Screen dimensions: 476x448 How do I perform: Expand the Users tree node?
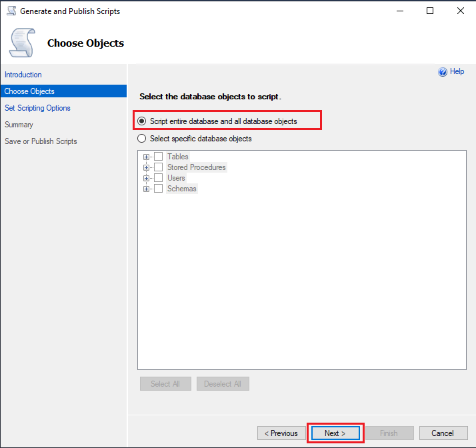[x=146, y=178]
